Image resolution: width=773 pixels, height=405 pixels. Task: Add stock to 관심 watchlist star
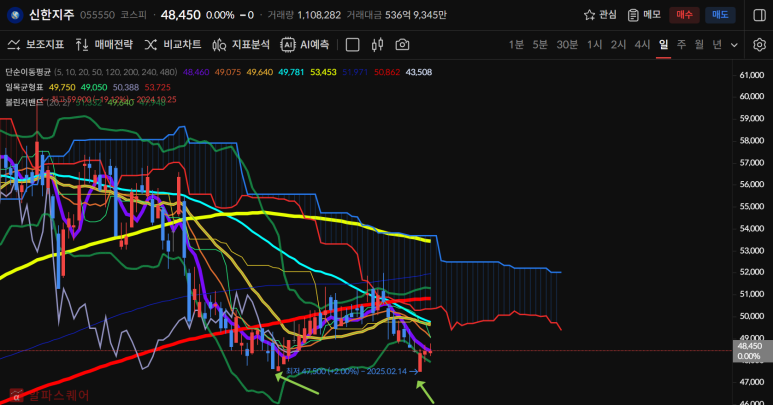pos(600,15)
